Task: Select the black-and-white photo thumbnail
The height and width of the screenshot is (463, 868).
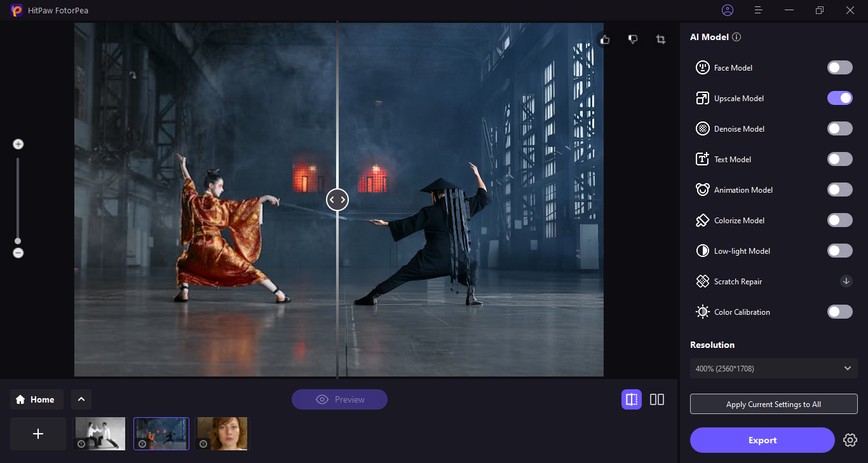Action: tap(99, 434)
